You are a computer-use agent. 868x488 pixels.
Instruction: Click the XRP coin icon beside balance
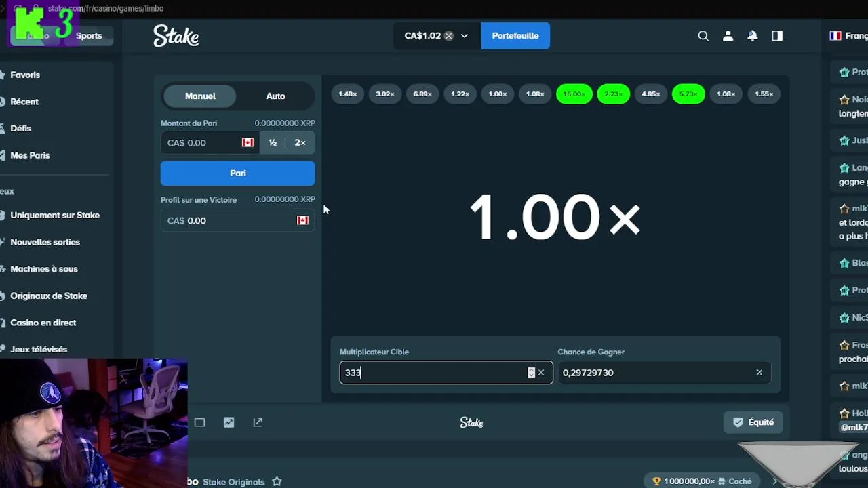[x=449, y=36]
